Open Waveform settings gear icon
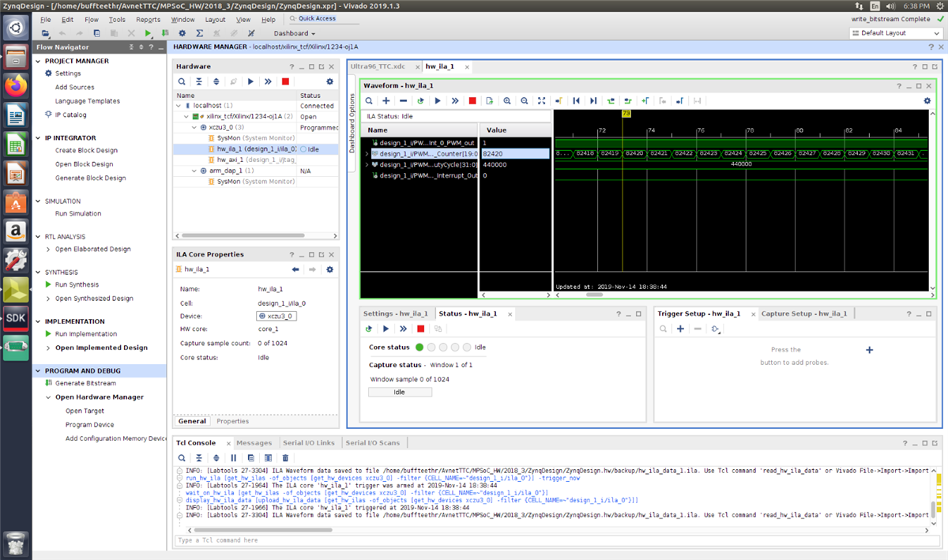The height and width of the screenshot is (560, 948). coord(927,101)
